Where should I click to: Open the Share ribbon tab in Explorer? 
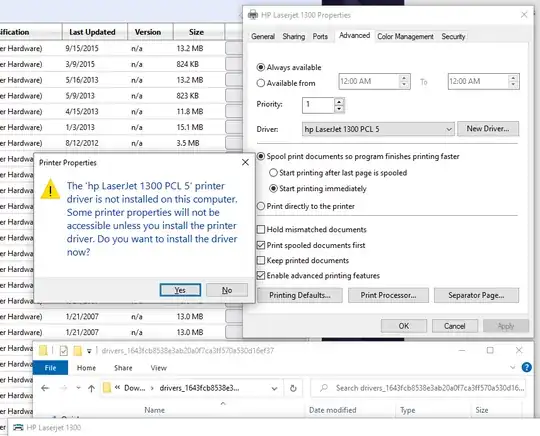[123, 368]
